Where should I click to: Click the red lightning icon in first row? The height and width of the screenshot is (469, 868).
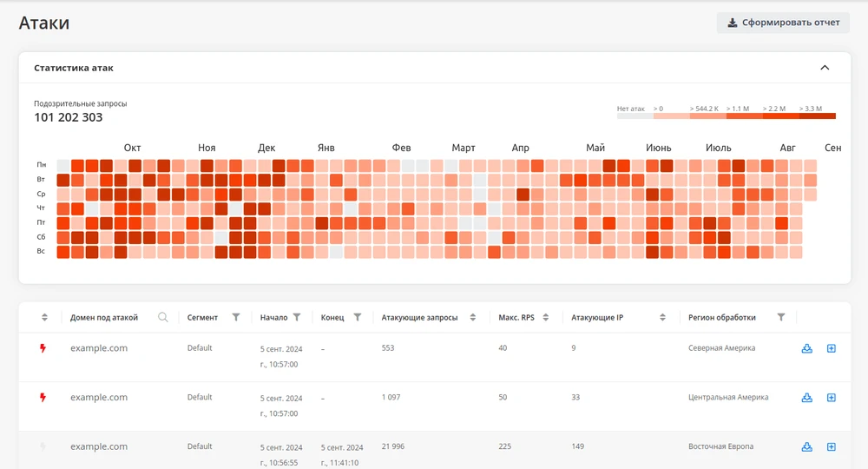tap(43, 348)
